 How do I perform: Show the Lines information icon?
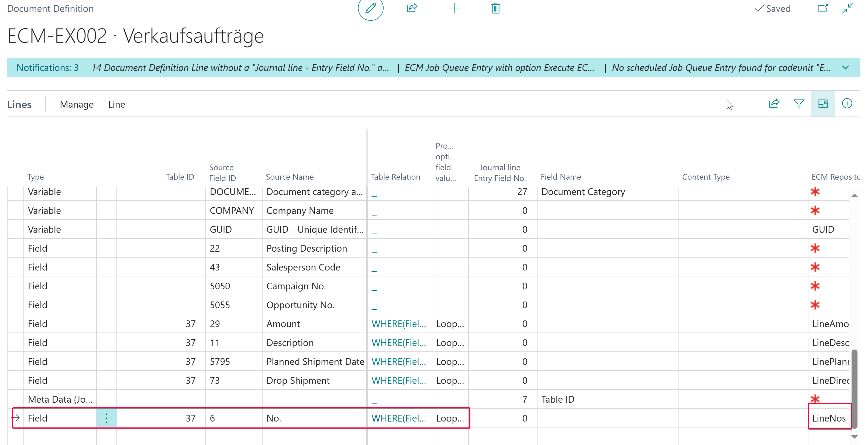coord(847,104)
